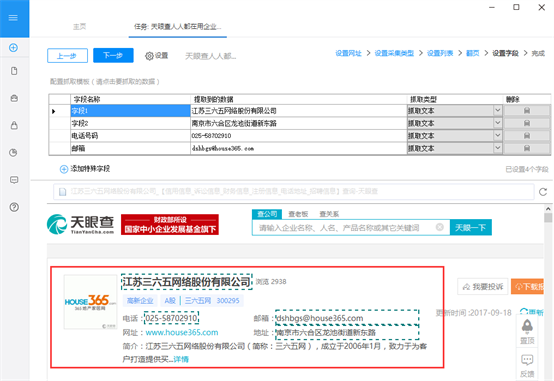Go to the 设置网址 step
Image resolution: width=554 pixels, height=381 pixels.
(x=348, y=53)
